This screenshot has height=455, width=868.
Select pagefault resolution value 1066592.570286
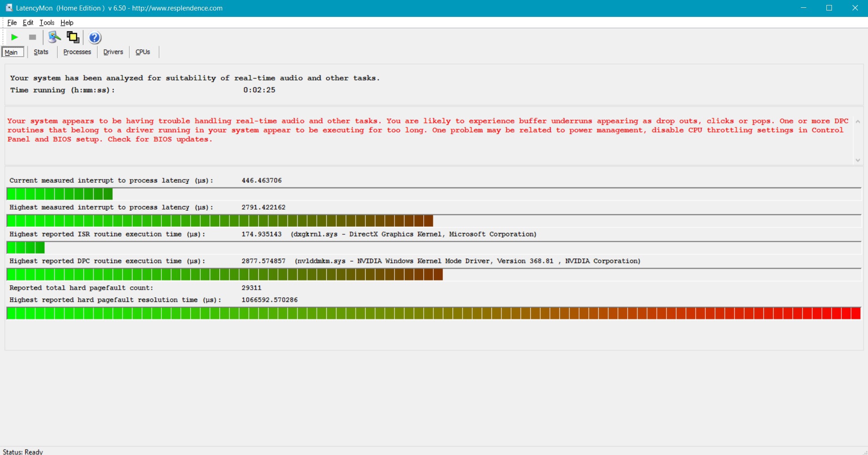pos(269,300)
